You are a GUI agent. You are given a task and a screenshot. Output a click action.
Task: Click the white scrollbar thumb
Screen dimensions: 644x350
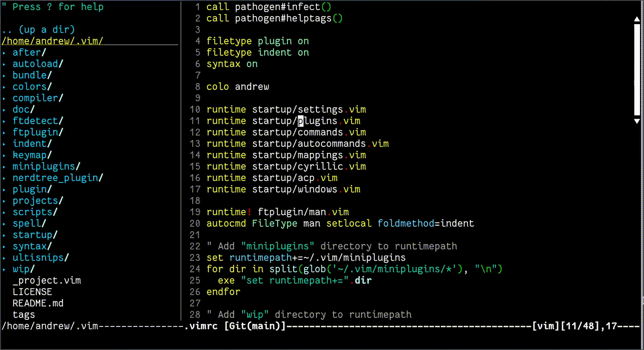636,69
